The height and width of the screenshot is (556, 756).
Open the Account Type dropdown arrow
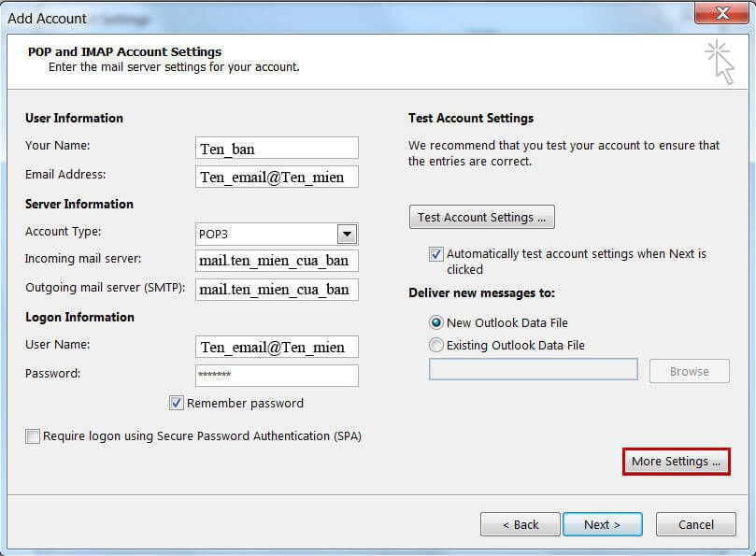click(x=347, y=234)
